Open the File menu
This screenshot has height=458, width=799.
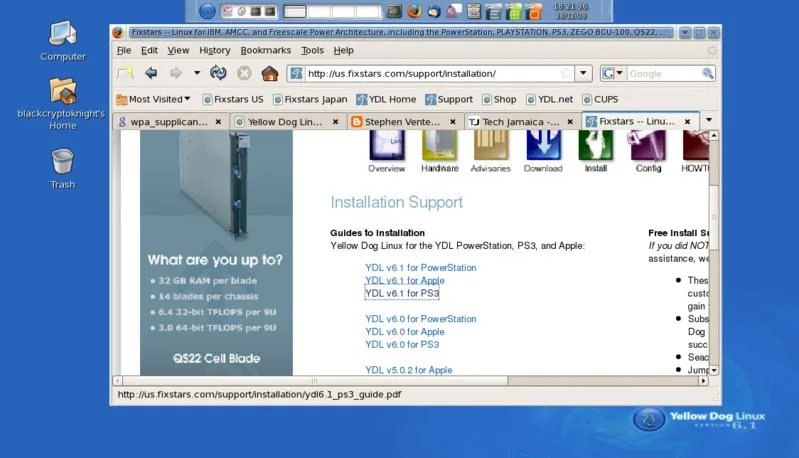coord(124,50)
